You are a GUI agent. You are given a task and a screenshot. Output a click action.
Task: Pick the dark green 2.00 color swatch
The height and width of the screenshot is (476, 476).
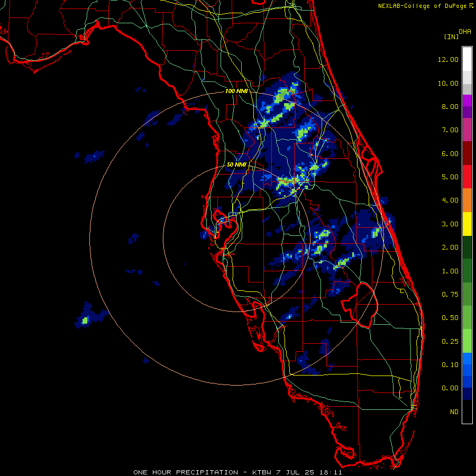467,247
